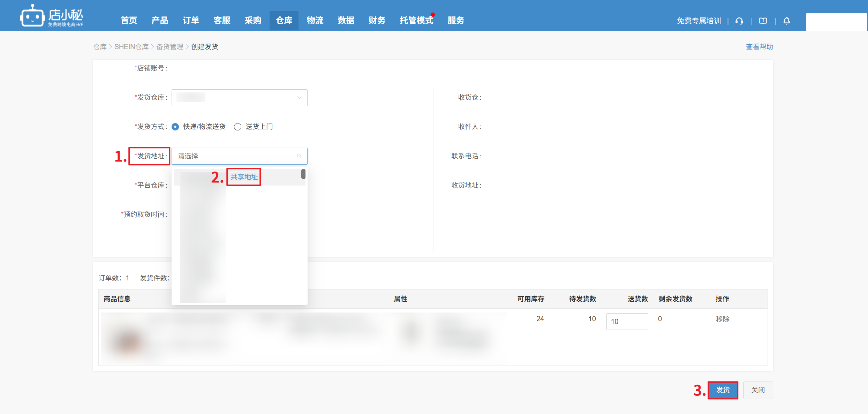Select 送货上门 radio option
868x414 pixels.
point(237,127)
